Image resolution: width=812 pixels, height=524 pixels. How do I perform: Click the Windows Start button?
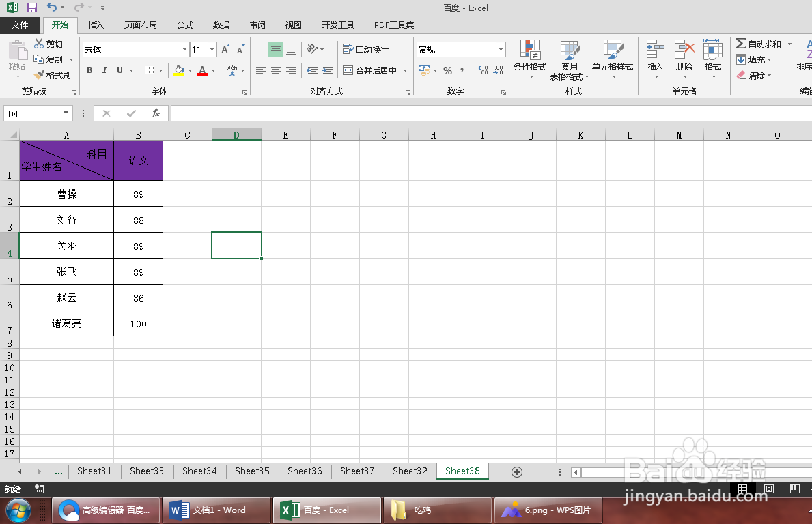click(18, 510)
